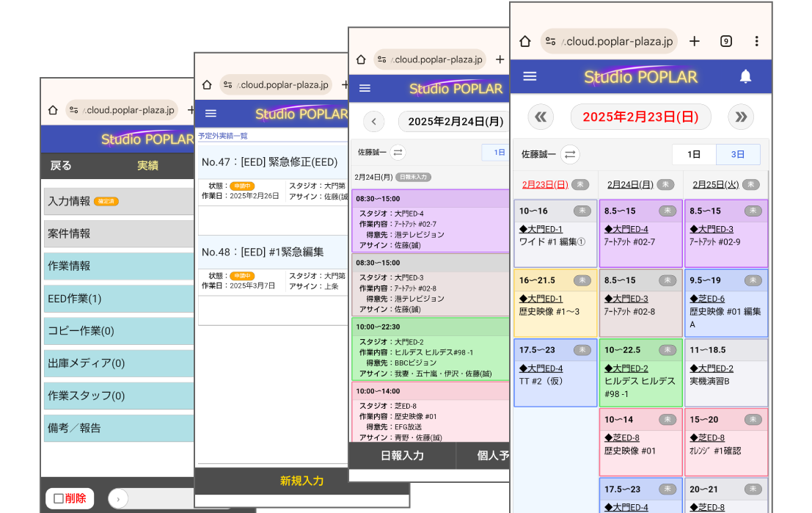Tap site settings icon in front browser address bar
The width and height of the screenshot is (812, 513).
click(550, 41)
